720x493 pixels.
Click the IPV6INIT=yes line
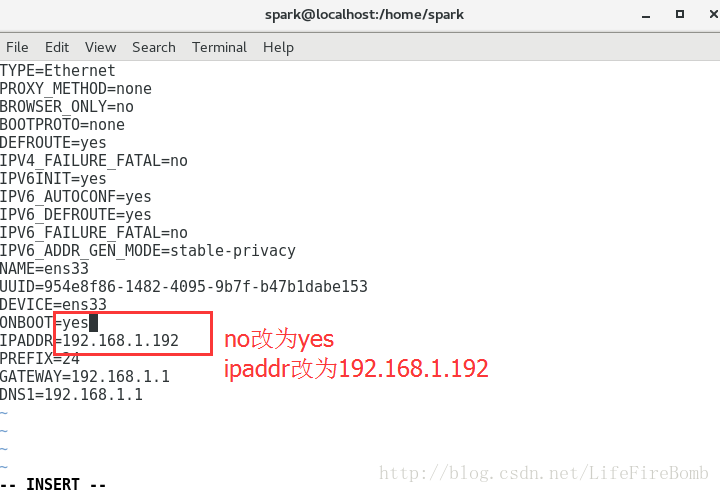pyautogui.click(x=53, y=179)
